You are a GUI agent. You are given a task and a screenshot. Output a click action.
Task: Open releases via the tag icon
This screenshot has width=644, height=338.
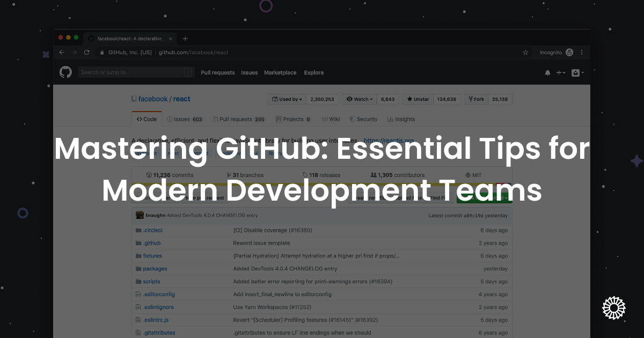tap(306, 174)
